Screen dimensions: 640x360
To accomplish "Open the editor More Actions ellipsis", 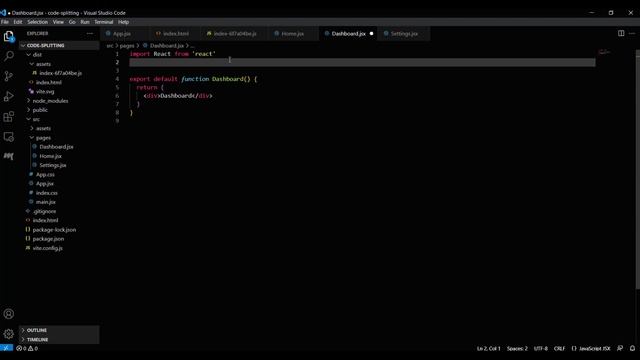I will [632, 33].
